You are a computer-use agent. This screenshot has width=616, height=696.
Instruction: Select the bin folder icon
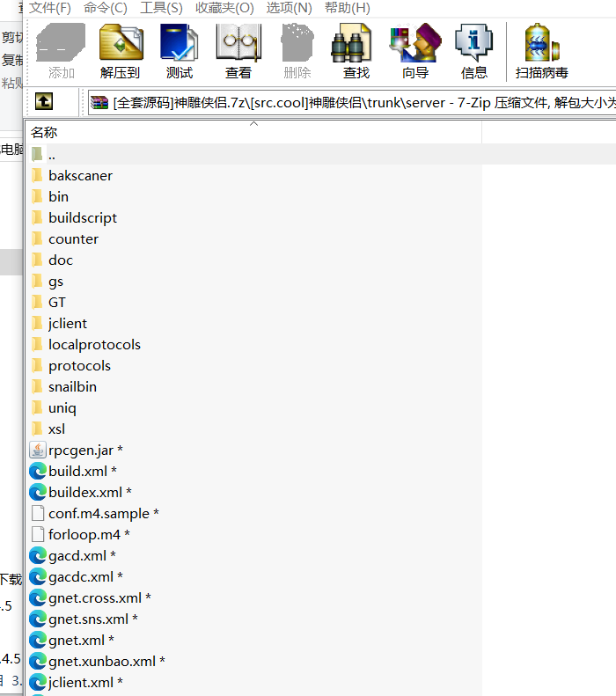pos(37,196)
